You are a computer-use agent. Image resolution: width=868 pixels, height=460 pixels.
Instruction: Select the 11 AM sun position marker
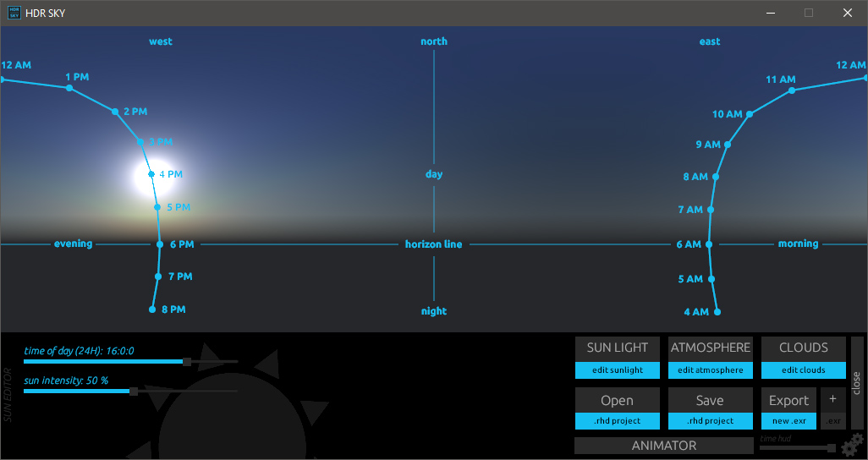point(792,90)
